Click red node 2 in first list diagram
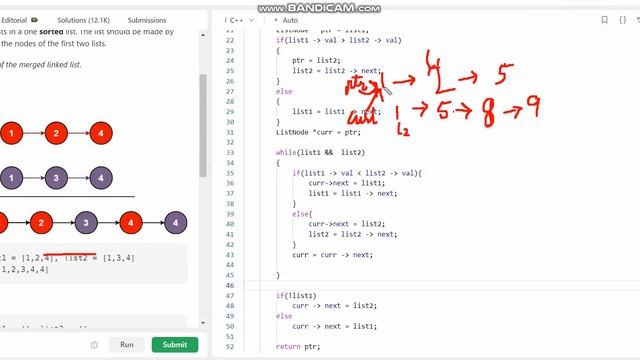 (56, 133)
